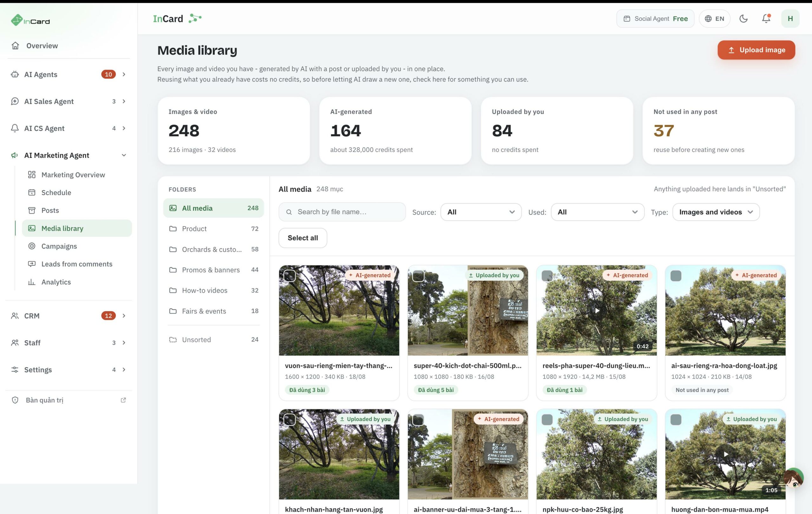Tick checkbox on super-40-kich-dot-chai image
The height and width of the screenshot is (514, 812).
click(418, 276)
